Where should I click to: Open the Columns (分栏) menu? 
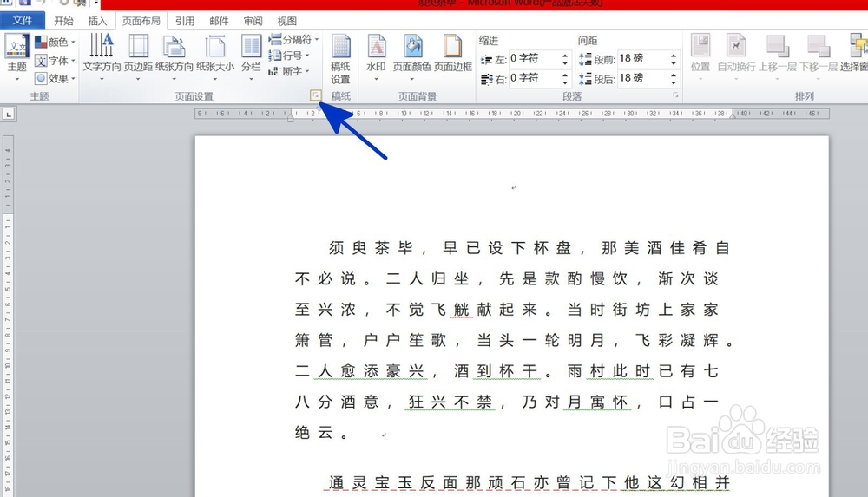251,56
